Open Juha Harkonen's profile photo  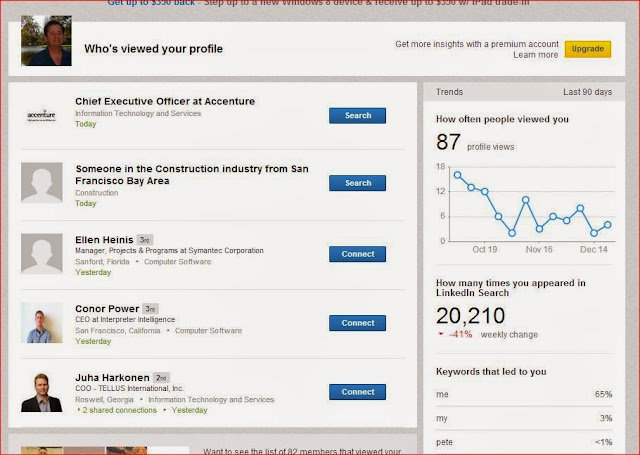pos(42,392)
